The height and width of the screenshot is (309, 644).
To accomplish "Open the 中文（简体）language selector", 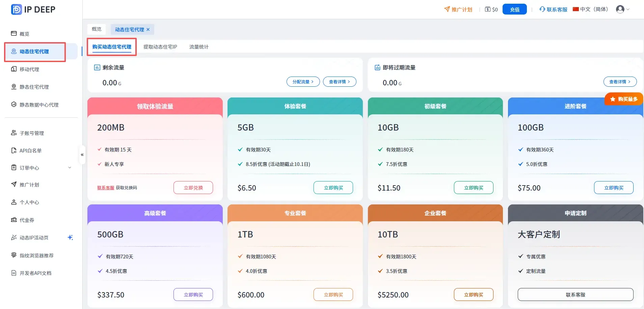I will click(590, 9).
